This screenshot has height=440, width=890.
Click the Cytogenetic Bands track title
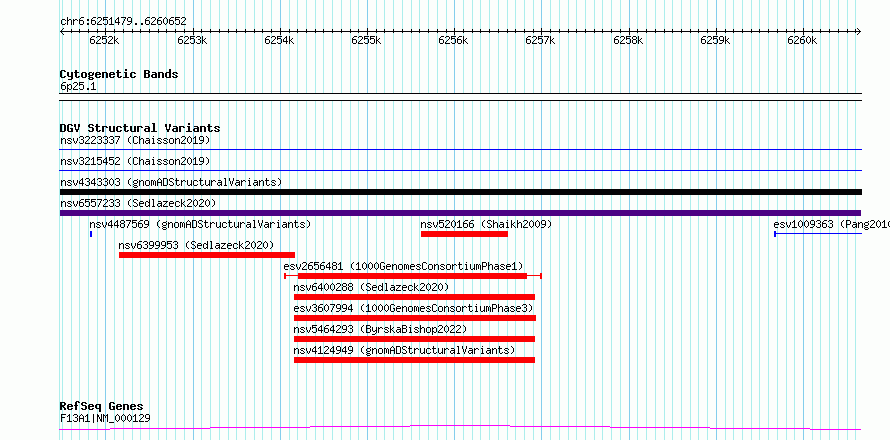[119, 74]
